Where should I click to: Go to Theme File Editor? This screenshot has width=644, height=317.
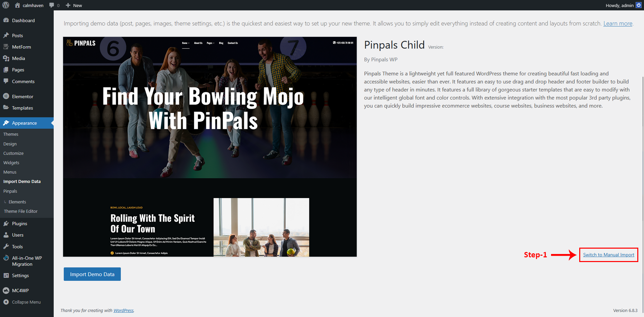pyautogui.click(x=21, y=211)
